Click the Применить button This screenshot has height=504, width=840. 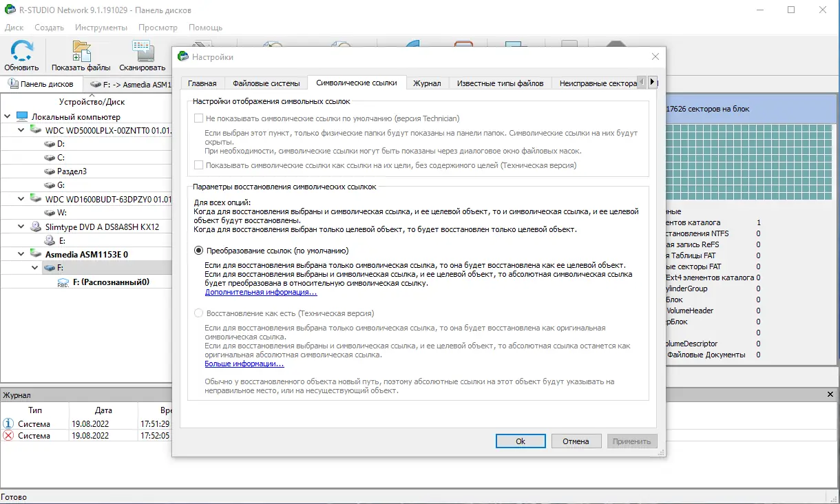[631, 441]
